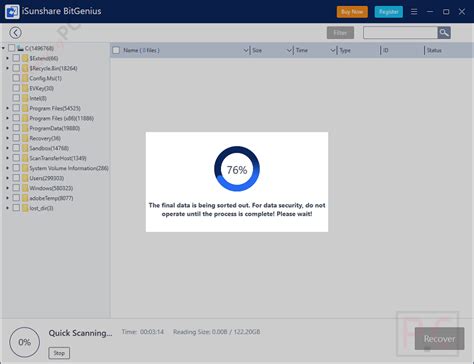474x364 pixels.
Task: Open the Time column dropdown arrow
Action: tap(333, 51)
